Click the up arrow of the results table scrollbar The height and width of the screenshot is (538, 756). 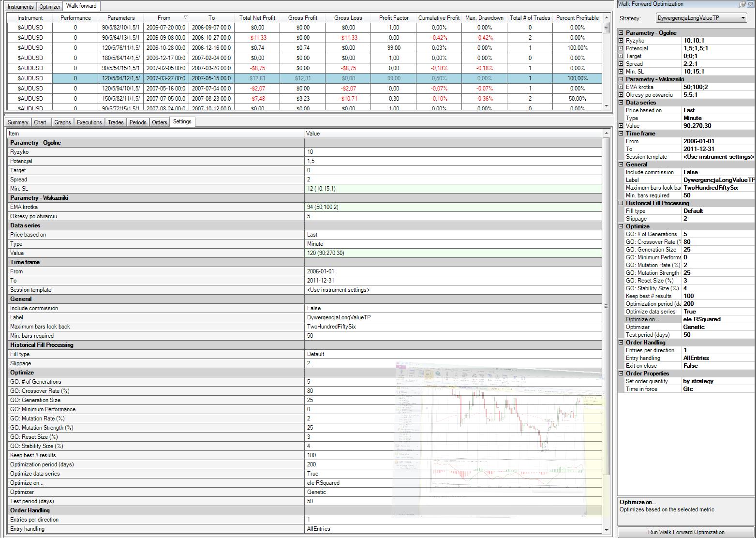pos(607,16)
